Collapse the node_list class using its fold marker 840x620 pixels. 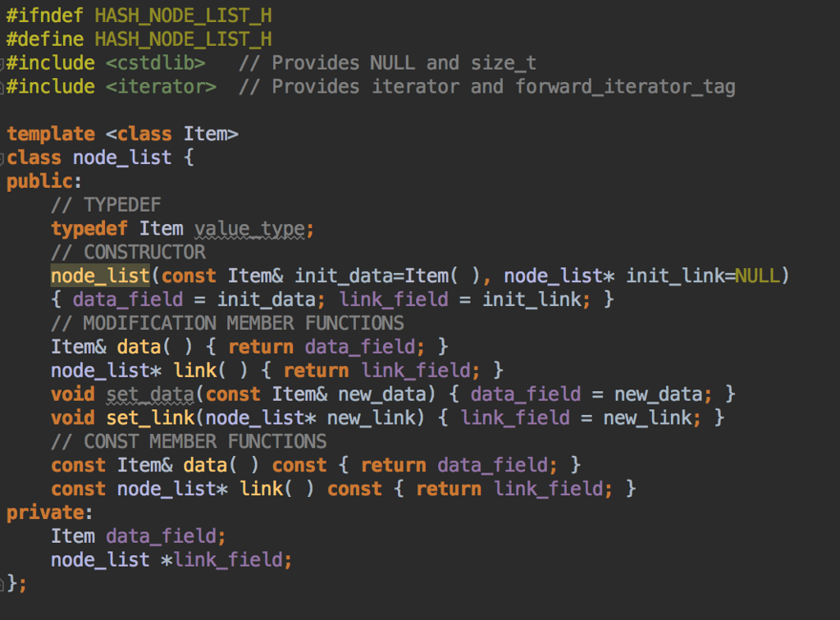tap(3, 157)
